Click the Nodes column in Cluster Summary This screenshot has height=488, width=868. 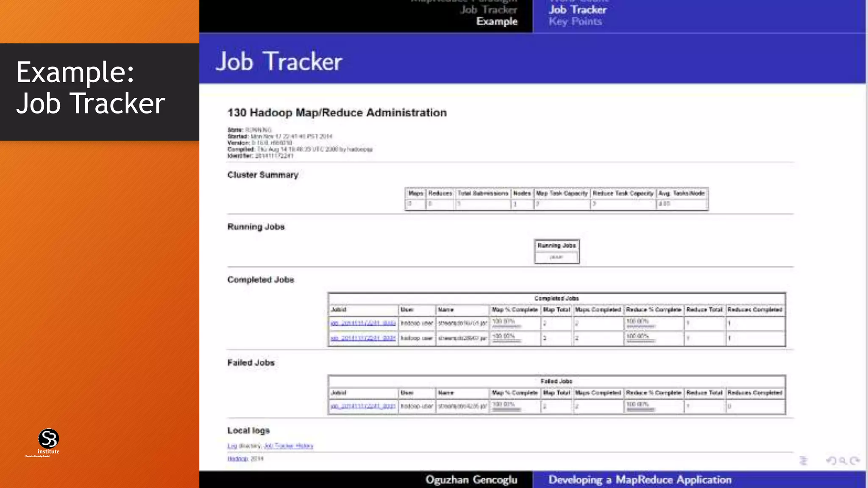click(x=522, y=194)
